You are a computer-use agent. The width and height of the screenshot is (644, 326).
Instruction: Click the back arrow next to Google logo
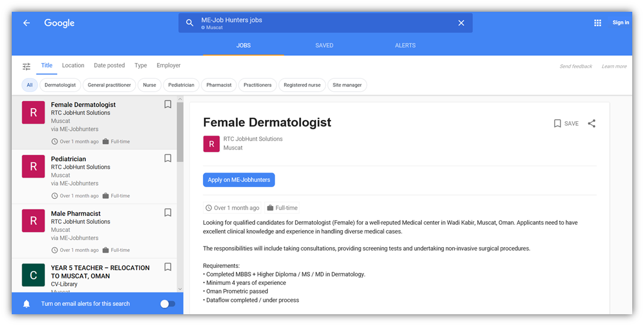point(26,23)
